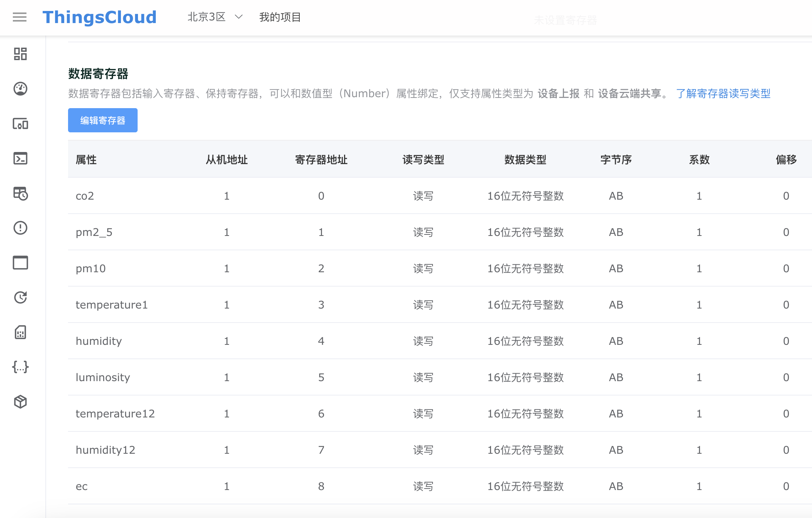Viewport: 812px width, 518px height.
Task: Click 读写 in the temperature12 row
Action: point(423,414)
